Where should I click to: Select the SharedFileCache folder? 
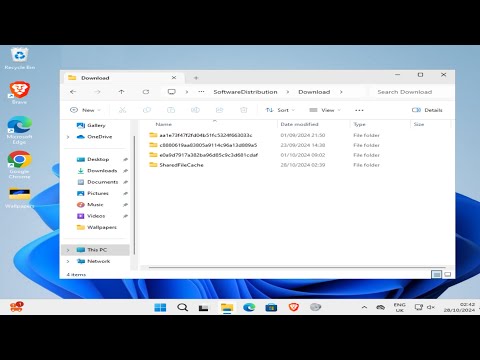(181, 165)
